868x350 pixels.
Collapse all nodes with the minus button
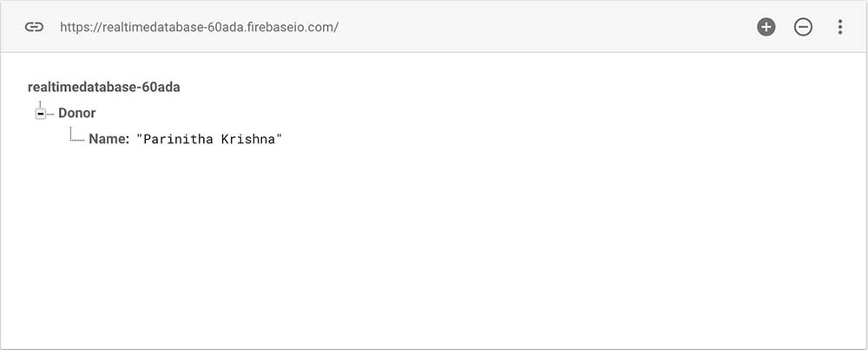coord(803,27)
